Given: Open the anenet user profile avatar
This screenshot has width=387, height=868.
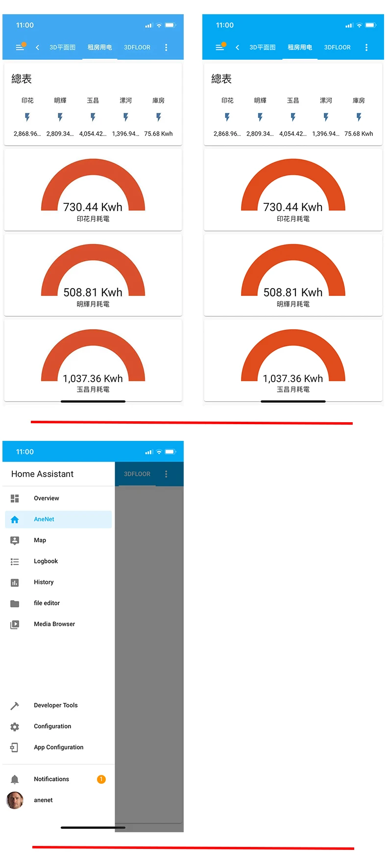Looking at the screenshot, I should point(15,800).
